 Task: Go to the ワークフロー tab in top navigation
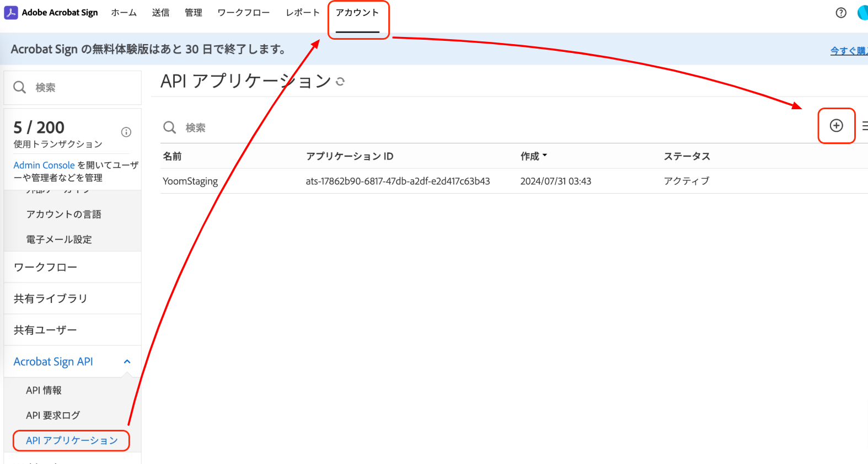click(244, 13)
